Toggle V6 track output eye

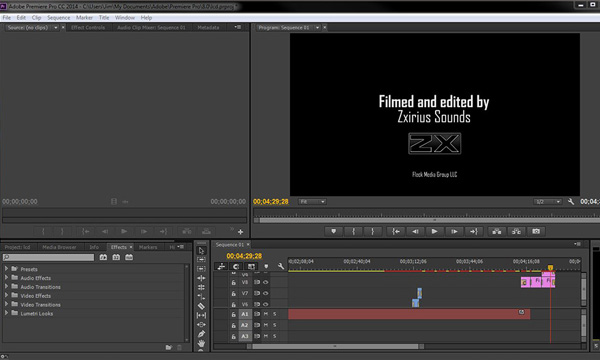[266, 304]
